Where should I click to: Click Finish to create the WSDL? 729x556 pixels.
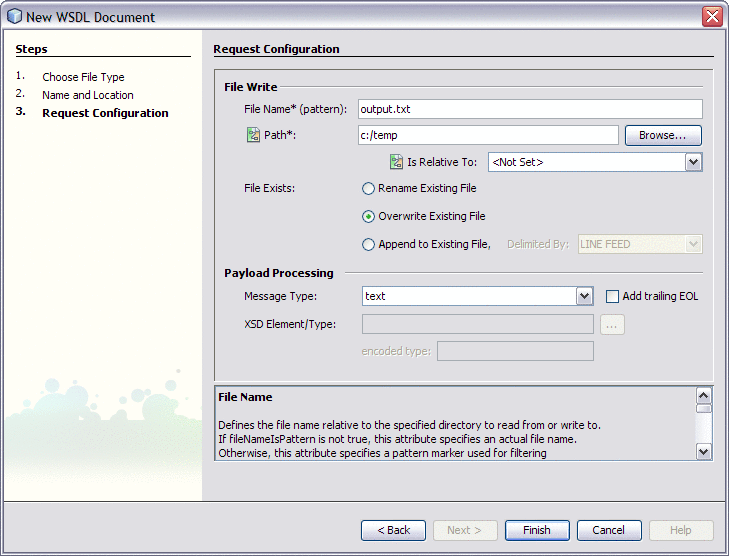pos(537,530)
